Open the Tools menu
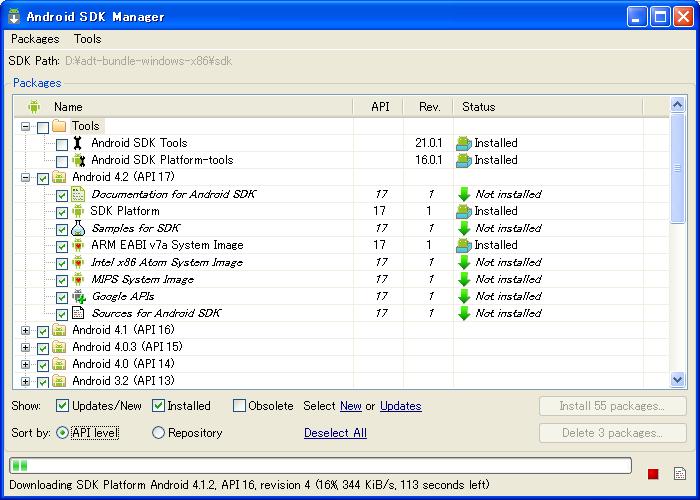 click(88, 39)
